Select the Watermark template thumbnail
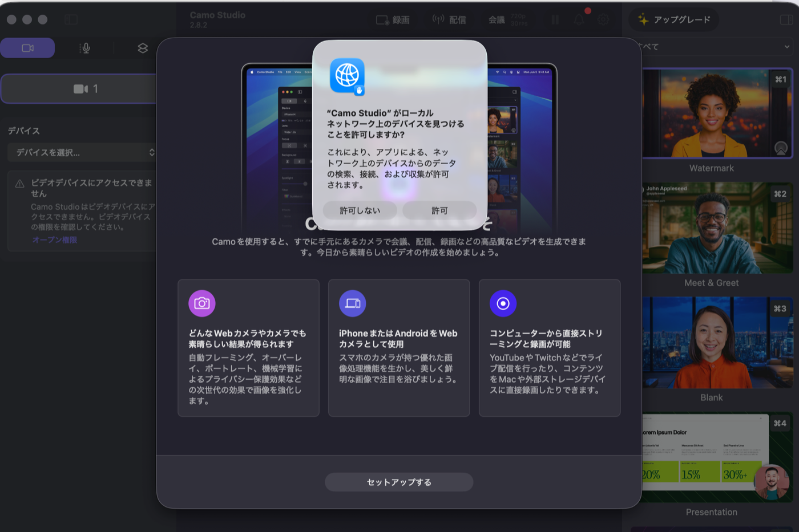This screenshot has width=799, height=532. [x=717, y=113]
